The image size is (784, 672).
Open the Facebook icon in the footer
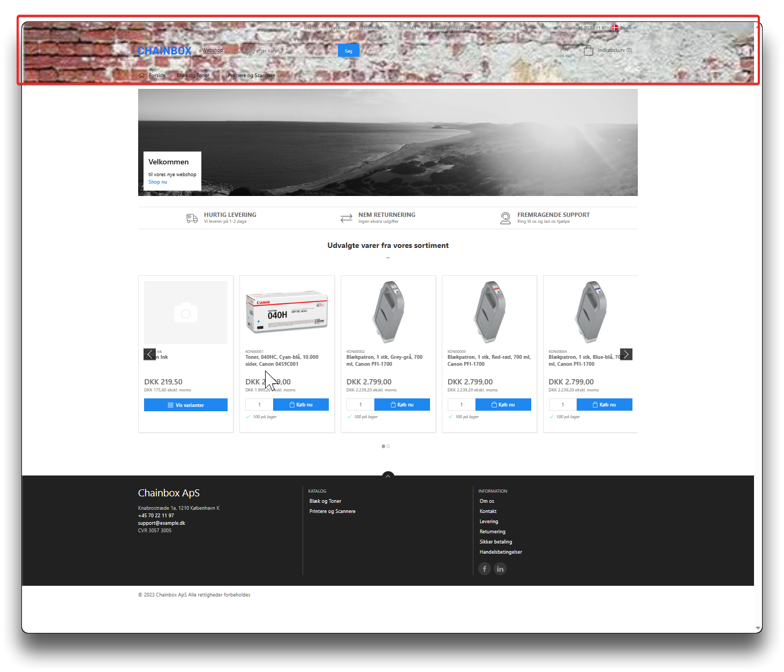pos(484,569)
